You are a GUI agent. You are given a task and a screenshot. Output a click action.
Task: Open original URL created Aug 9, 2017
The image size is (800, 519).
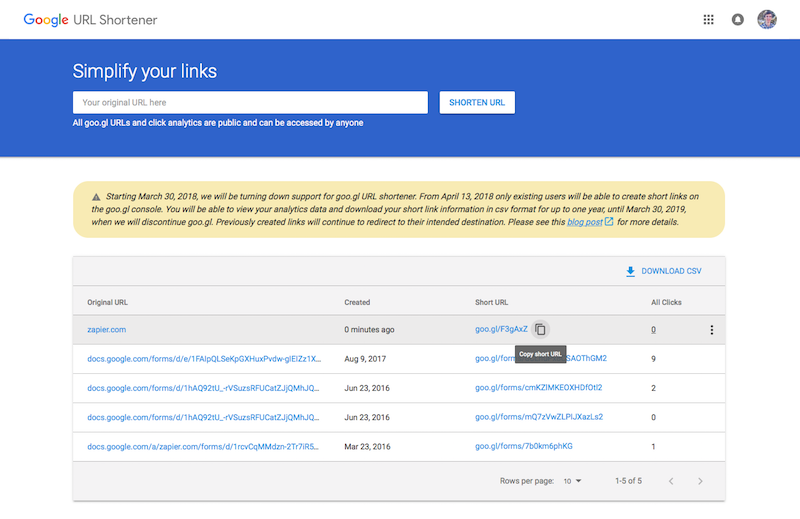(204, 359)
